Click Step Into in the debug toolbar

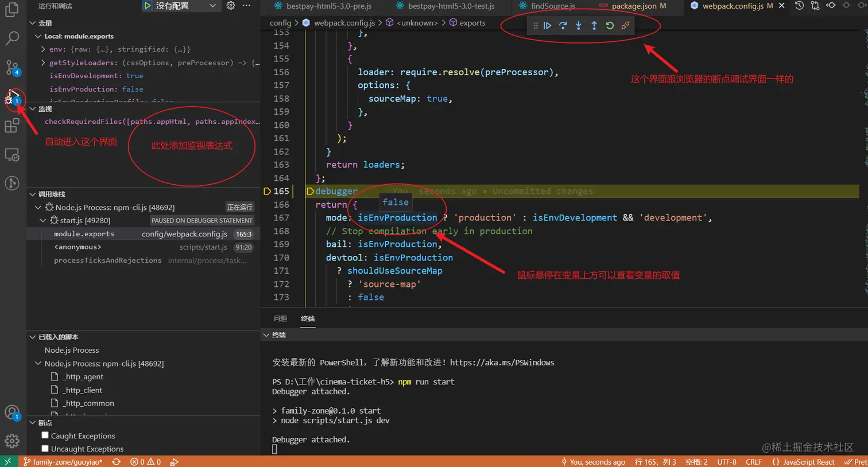pos(578,25)
